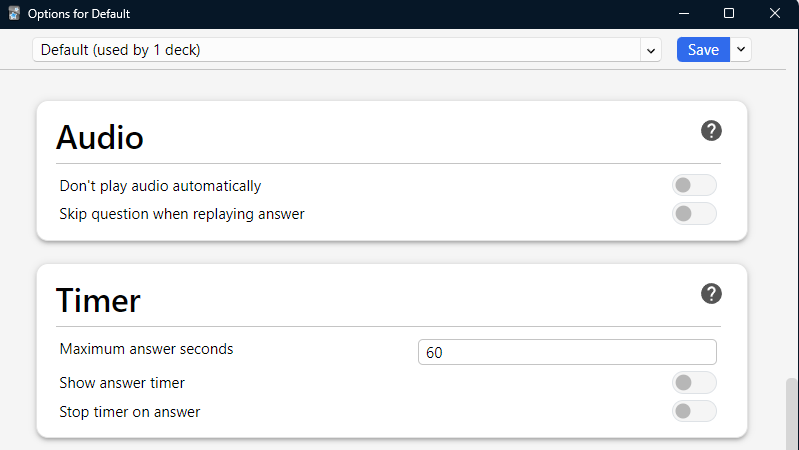
Task: Open the Default preset selector text box
Action: click(336, 50)
